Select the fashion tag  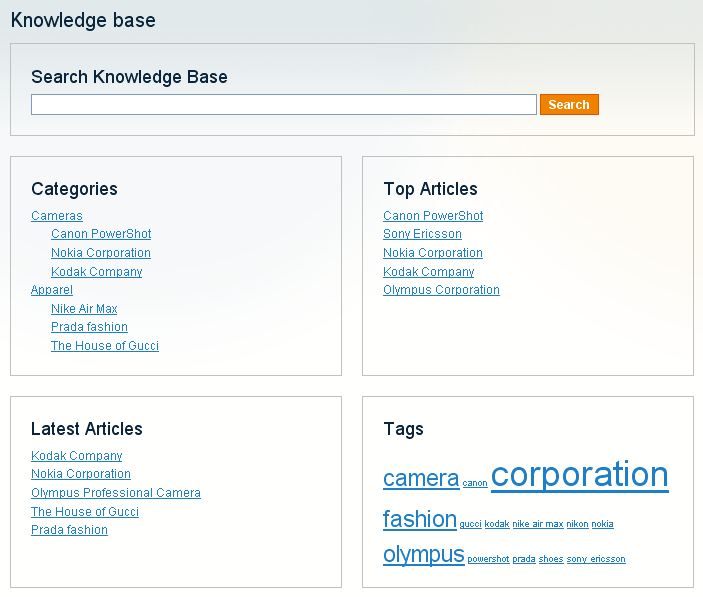(x=420, y=519)
